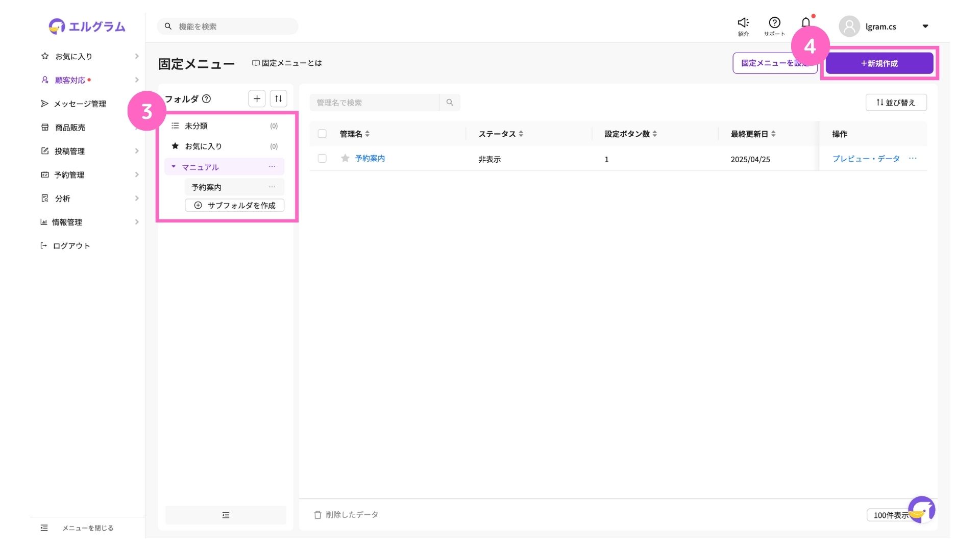Open the lgram.cs account dropdown arrow
This screenshot has height=551, width=980.
[x=925, y=27]
